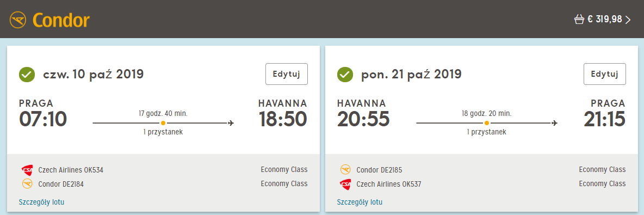
Task: Click the Condor logo beside DE2184
Action: (27, 184)
